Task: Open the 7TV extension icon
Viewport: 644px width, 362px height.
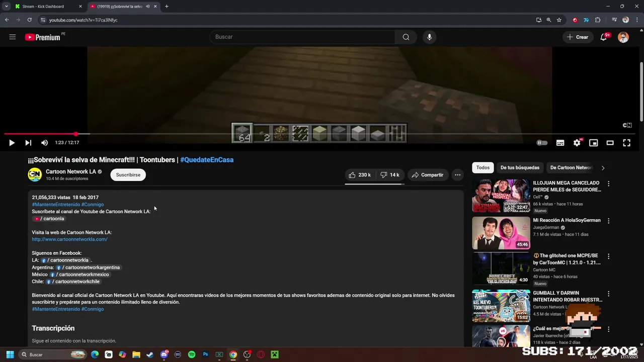Action: click(586, 20)
